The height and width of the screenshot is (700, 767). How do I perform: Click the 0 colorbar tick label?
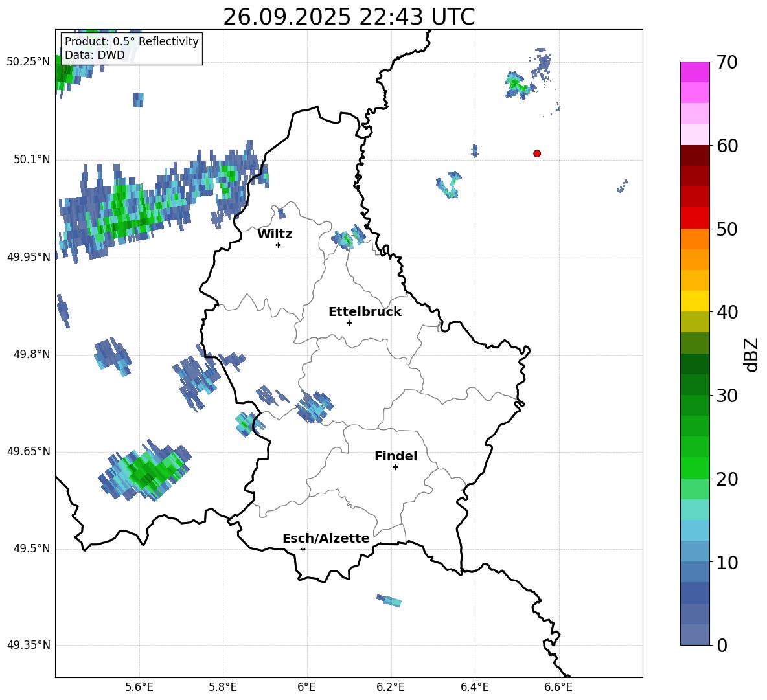coord(722,645)
